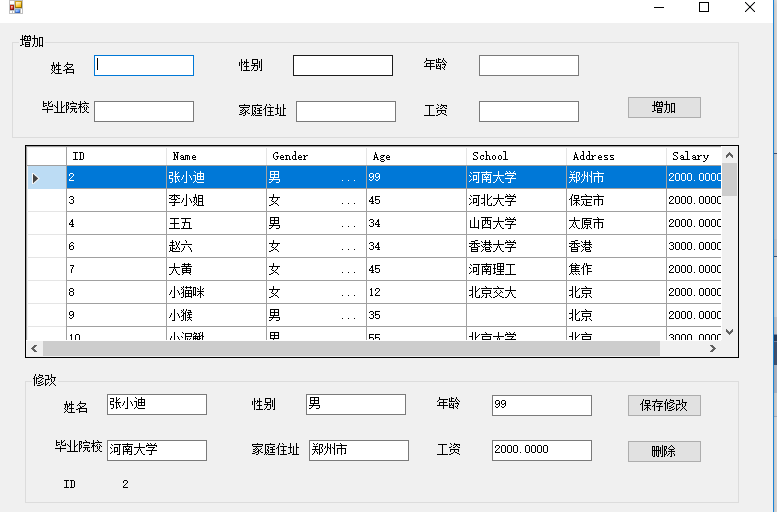Edit the 家庭住址 field containing 郑州市
The height and width of the screenshot is (512, 777).
coord(359,451)
